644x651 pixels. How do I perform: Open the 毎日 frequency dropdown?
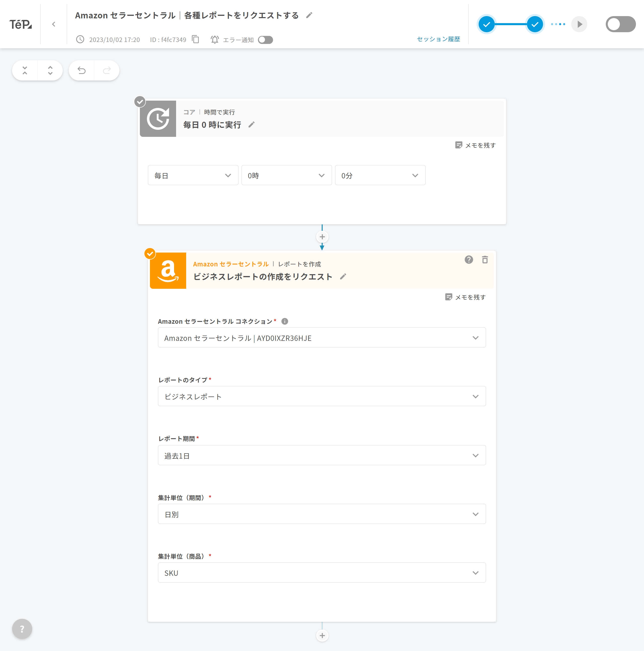pyautogui.click(x=193, y=175)
